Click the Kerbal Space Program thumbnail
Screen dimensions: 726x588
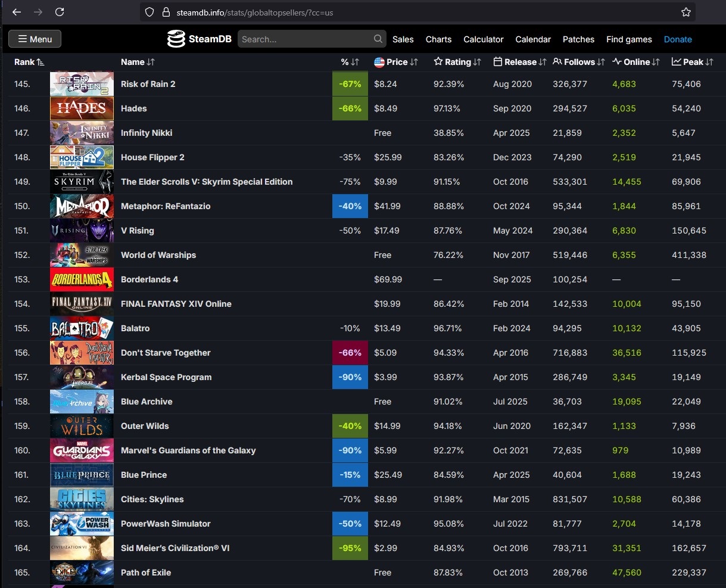[x=82, y=377]
